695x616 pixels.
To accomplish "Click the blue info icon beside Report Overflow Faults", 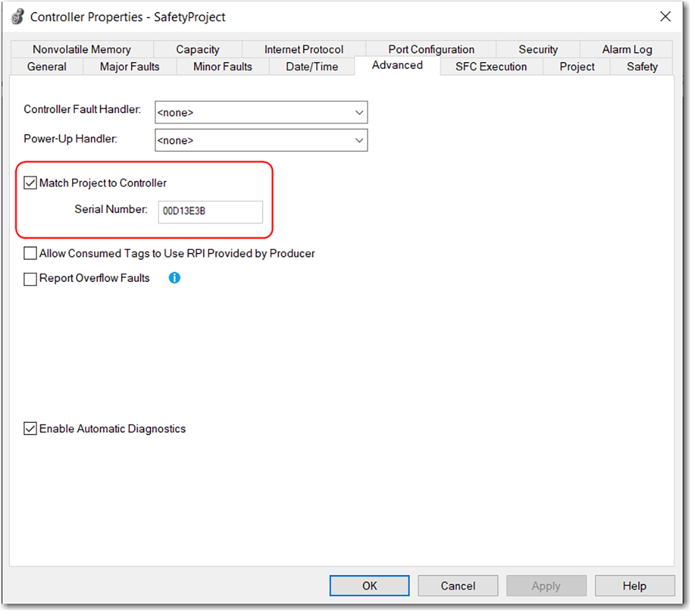I will [x=174, y=278].
